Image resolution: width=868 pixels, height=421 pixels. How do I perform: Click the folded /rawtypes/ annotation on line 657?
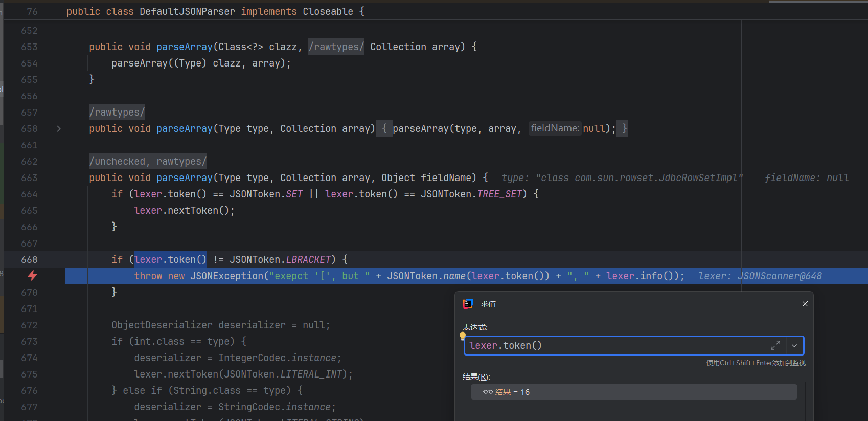coord(117,113)
